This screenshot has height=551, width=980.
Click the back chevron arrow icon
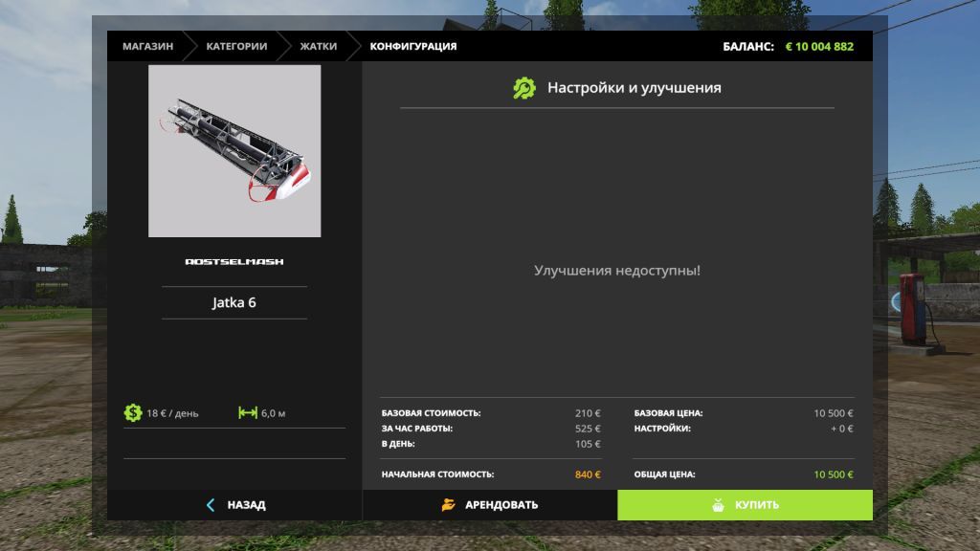pos(211,505)
